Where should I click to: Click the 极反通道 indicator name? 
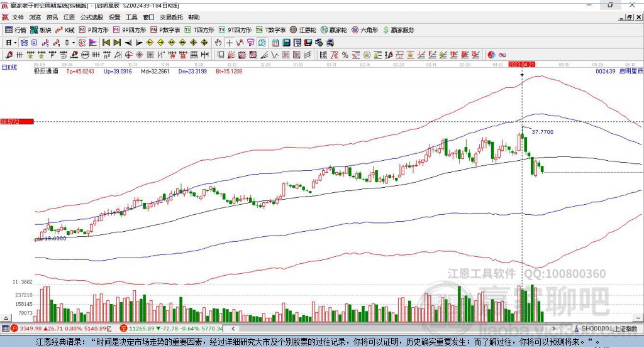[46, 72]
